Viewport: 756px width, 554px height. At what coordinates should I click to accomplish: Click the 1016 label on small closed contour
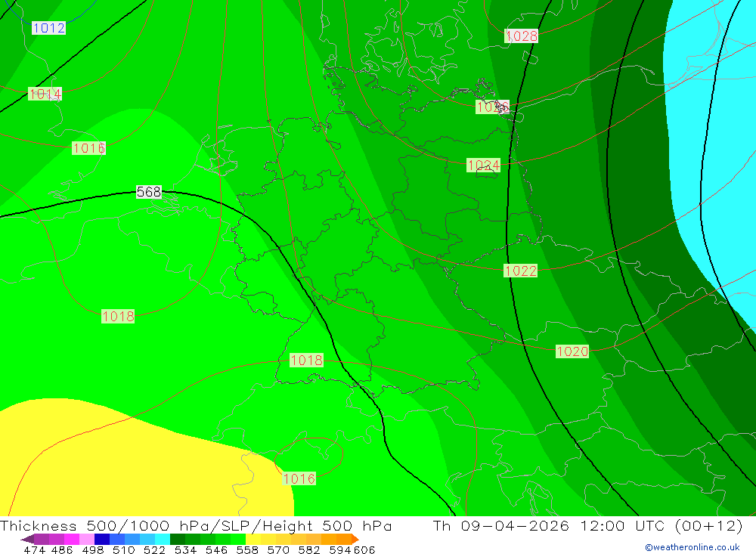click(299, 478)
